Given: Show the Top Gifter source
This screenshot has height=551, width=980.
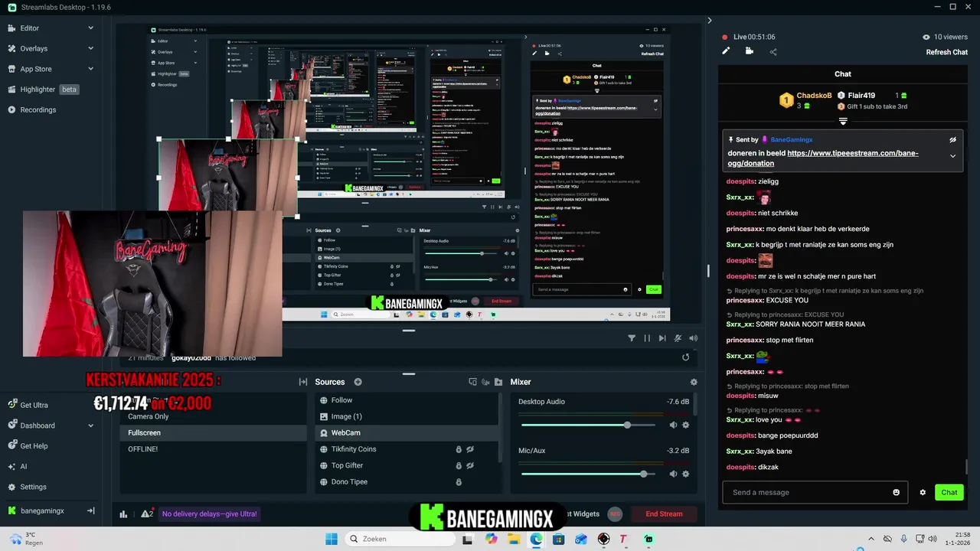Looking at the screenshot, I should pos(471,465).
